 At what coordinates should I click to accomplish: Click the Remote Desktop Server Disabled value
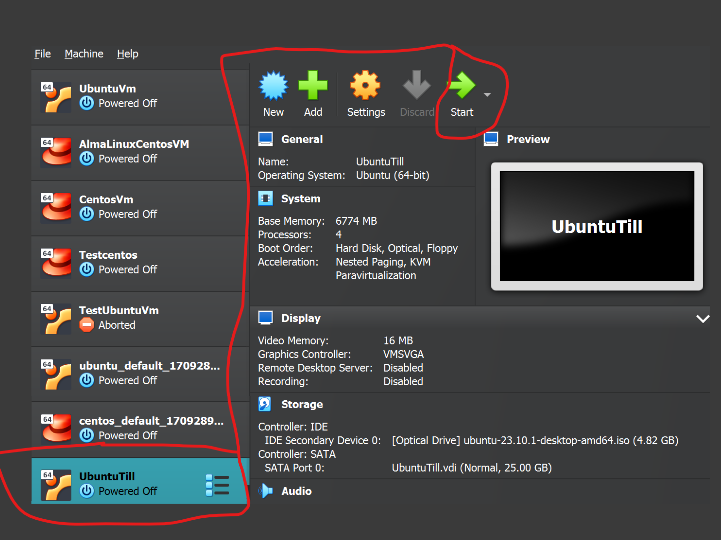pyautogui.click(x=403, y=368)
